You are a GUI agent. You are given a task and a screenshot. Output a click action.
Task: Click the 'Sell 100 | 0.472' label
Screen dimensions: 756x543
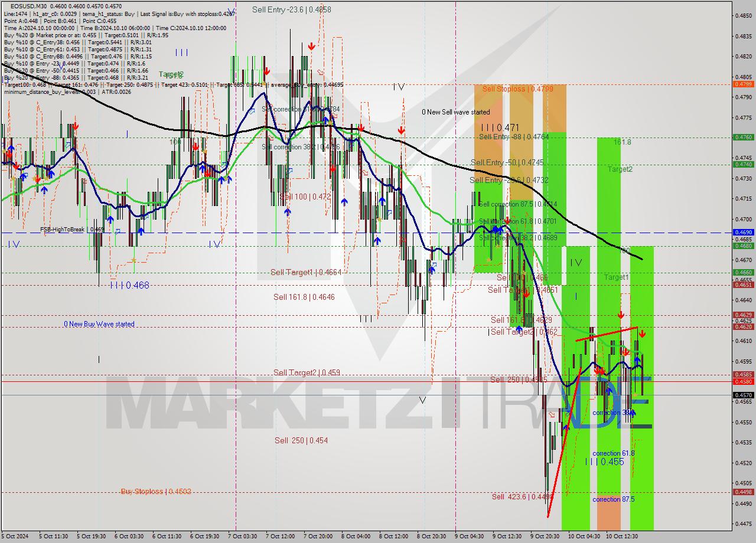pos(305,196)
